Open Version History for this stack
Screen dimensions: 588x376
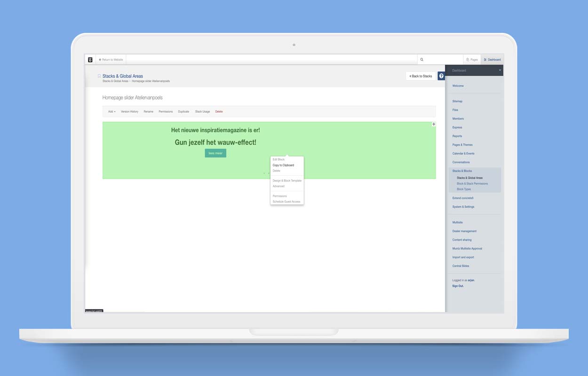[129, 112]
